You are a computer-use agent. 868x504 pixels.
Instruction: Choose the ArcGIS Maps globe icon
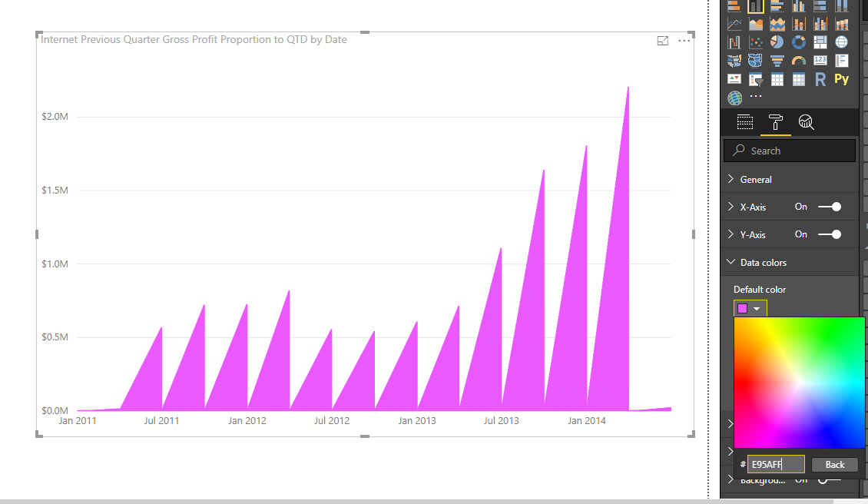[x=734, y=98]
